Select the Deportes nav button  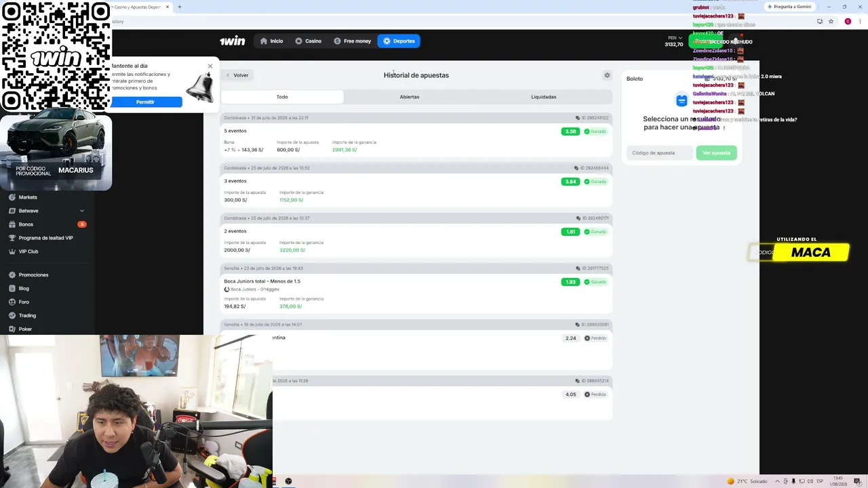[399, 41]
